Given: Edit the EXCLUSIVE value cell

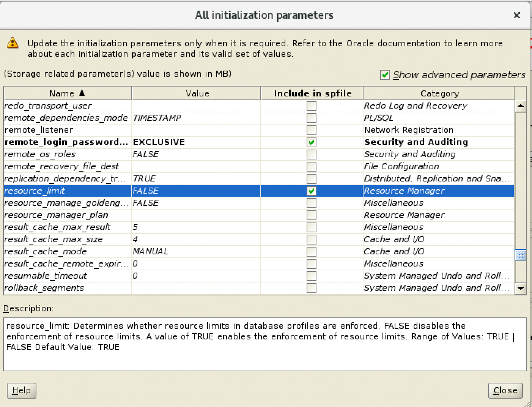Looking at the screenshot, I should (196, 142).
